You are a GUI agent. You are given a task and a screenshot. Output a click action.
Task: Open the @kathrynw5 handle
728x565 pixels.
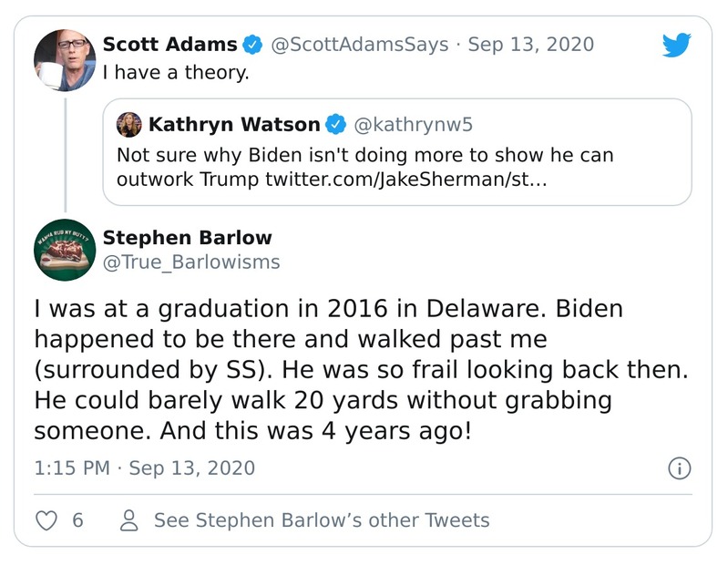[400, 124]
